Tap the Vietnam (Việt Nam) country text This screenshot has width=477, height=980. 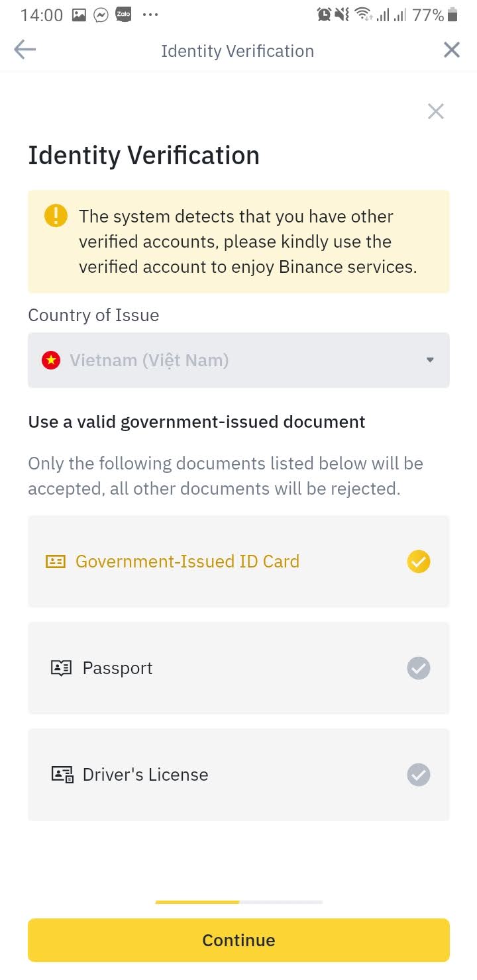click(x=149, y=360)
